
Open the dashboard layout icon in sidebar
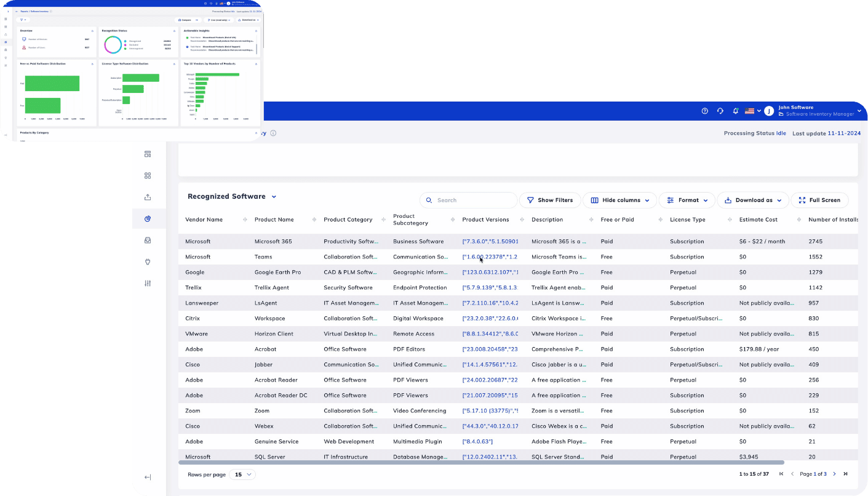148,154
